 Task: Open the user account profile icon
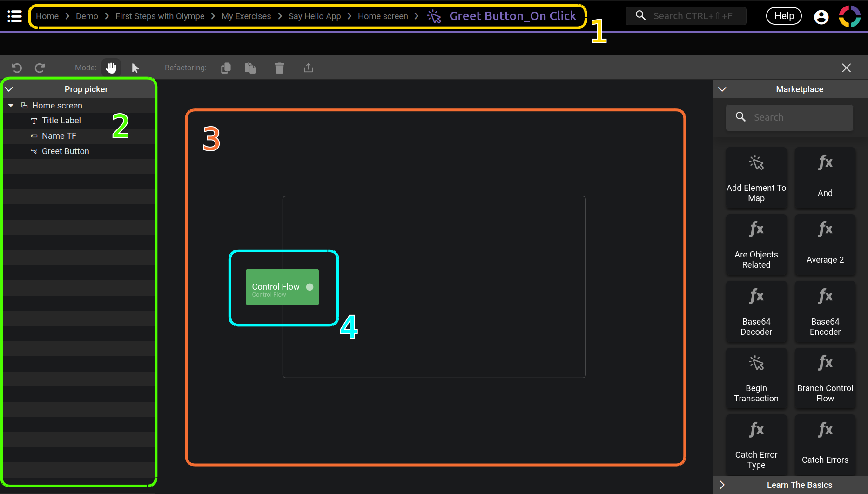[821, 17]
